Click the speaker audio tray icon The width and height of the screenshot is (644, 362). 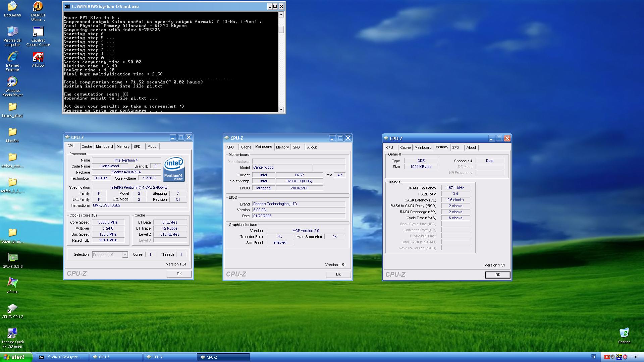click(x=613, y=357)
